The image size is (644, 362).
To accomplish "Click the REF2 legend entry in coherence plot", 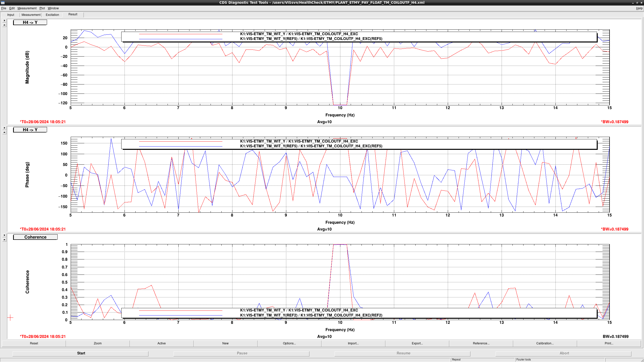I will point(311,315).
